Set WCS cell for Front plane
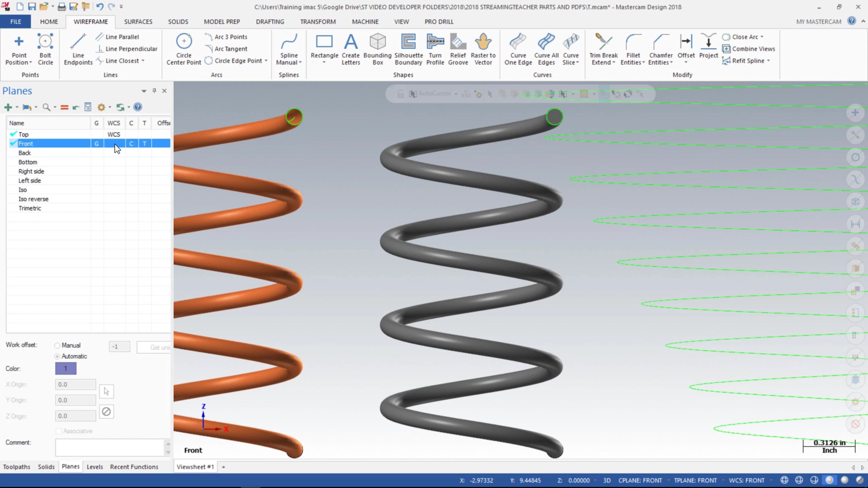The image size is (868, 488). [114, 144]
